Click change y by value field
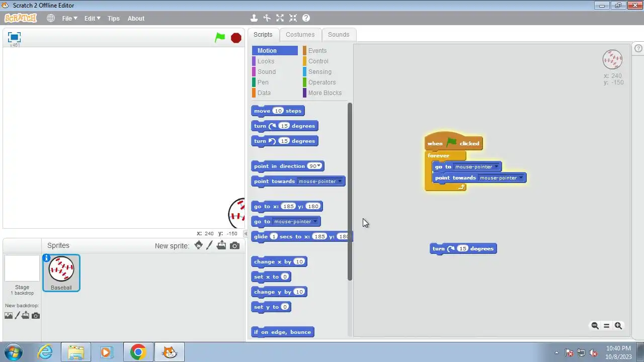Viewport: 644px width, 362px height. (x=299, y=292)
